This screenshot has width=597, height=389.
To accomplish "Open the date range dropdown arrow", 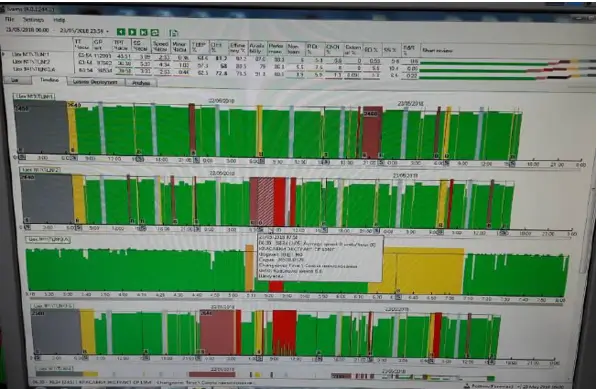I will [108, 31].
